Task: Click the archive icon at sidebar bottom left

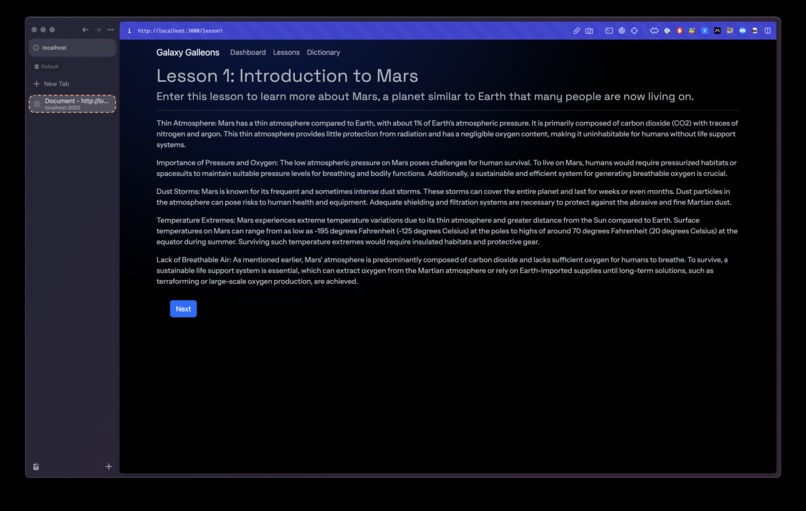Action: (x=36, y=467)
